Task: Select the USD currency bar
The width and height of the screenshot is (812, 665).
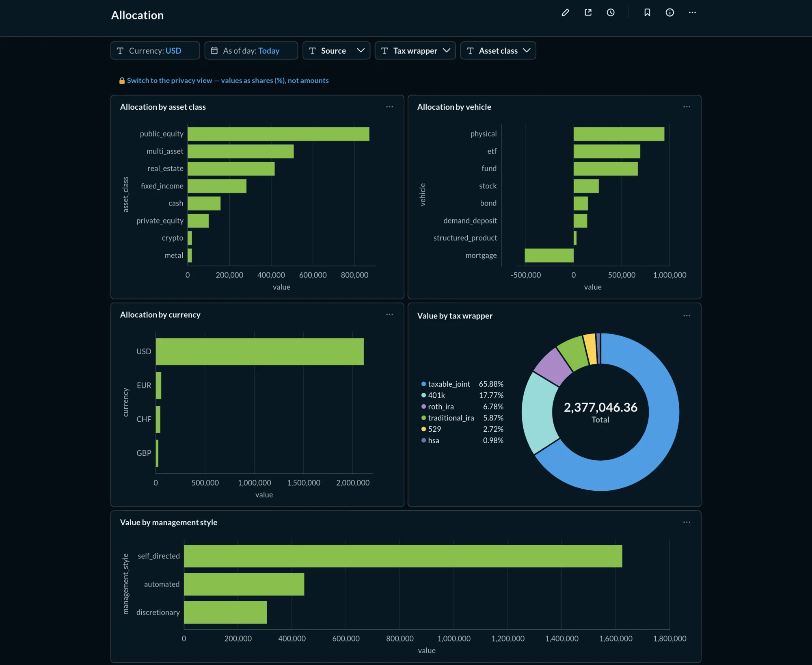Action: (260, 352)
